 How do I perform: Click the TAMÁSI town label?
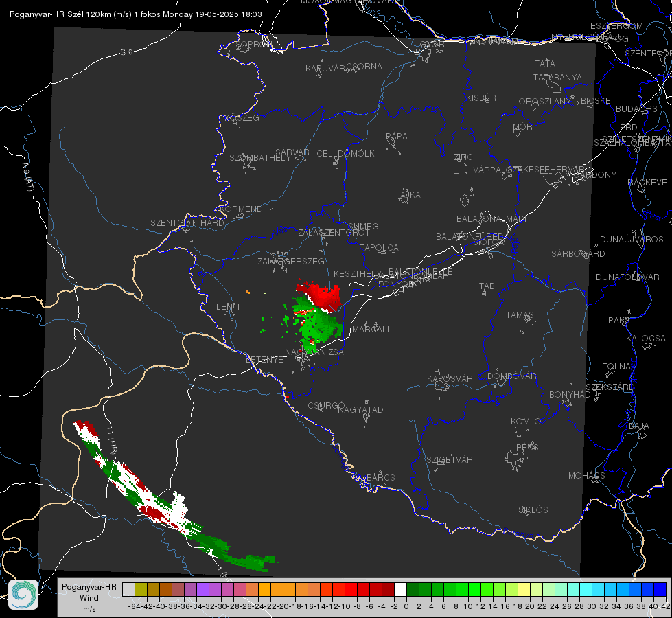[521, 315]
